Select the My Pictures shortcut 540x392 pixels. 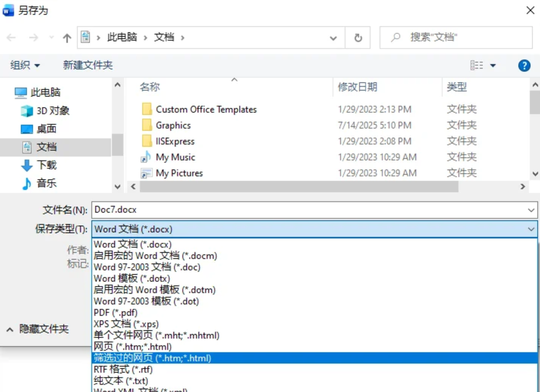click(179, 173)
